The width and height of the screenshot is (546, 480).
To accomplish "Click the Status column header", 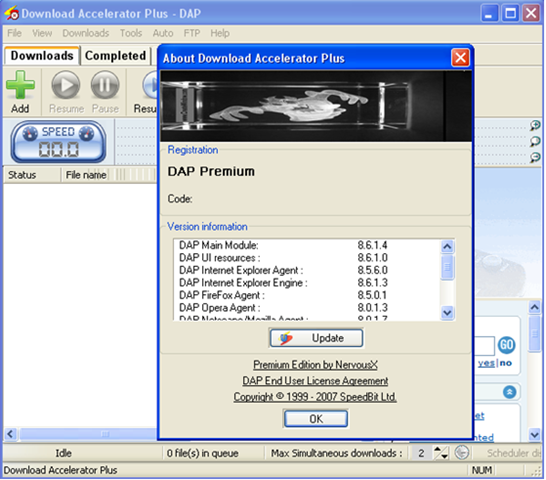I will [32, 175].
